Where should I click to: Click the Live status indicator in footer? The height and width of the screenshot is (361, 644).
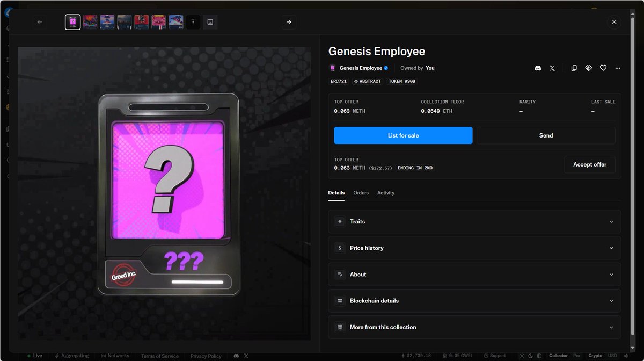coord(35,356)
